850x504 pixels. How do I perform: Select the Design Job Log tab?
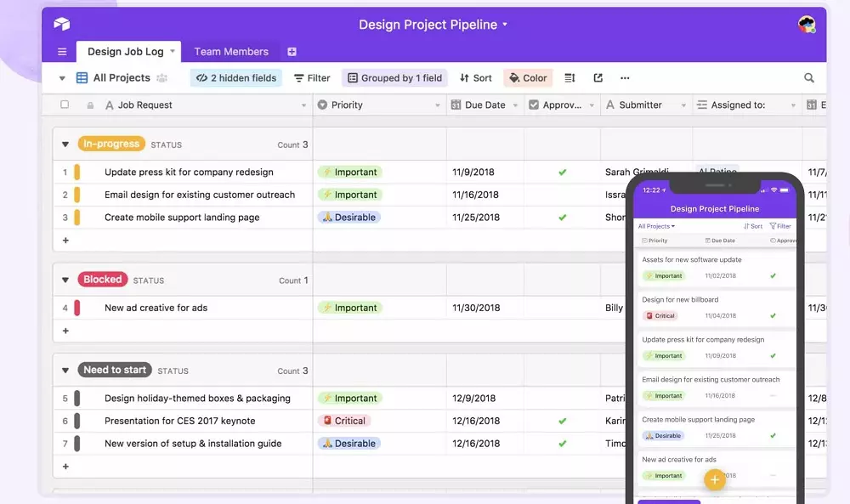(126, 52)
